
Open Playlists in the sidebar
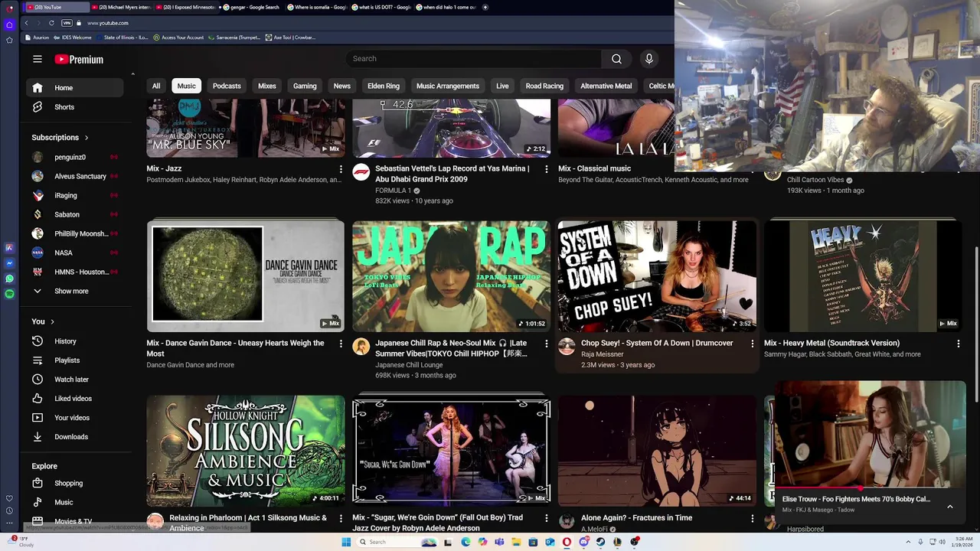pos(74,360)
